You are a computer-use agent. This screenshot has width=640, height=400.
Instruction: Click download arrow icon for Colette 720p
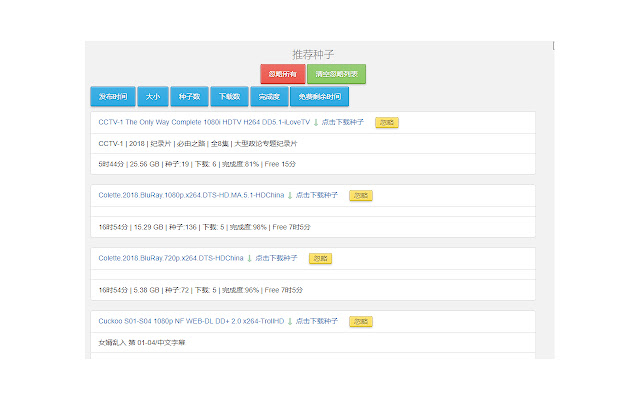(249, 258)
